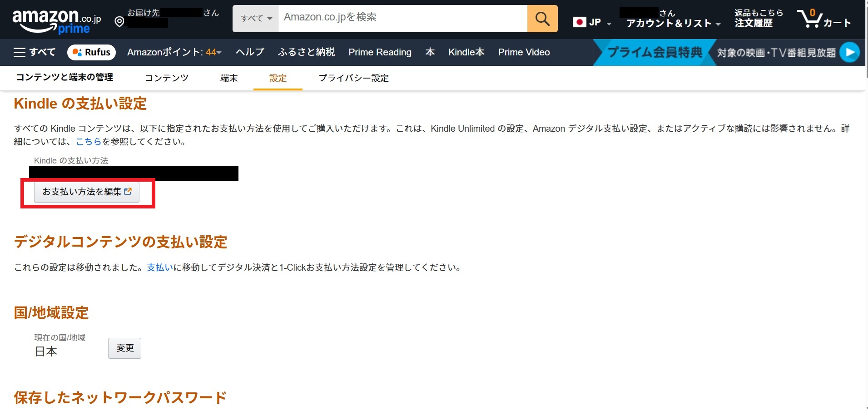Screen dimensions: 868x411
Task: Click the Japan flag language icon
Action: (x=579, y=22)
